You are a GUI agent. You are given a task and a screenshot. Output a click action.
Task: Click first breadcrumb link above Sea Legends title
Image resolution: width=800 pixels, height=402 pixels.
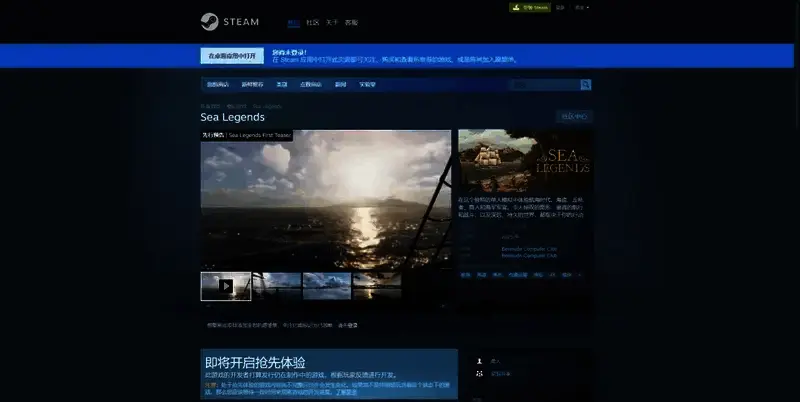[210, 107]
